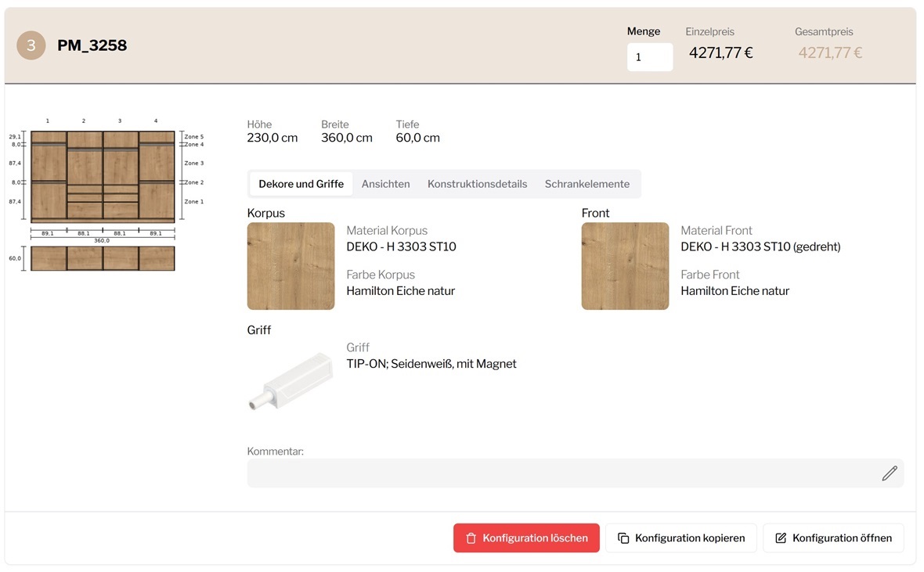Click the edit icon on Konfiguration öffnen
924x572 pixels.
[781, 538]
